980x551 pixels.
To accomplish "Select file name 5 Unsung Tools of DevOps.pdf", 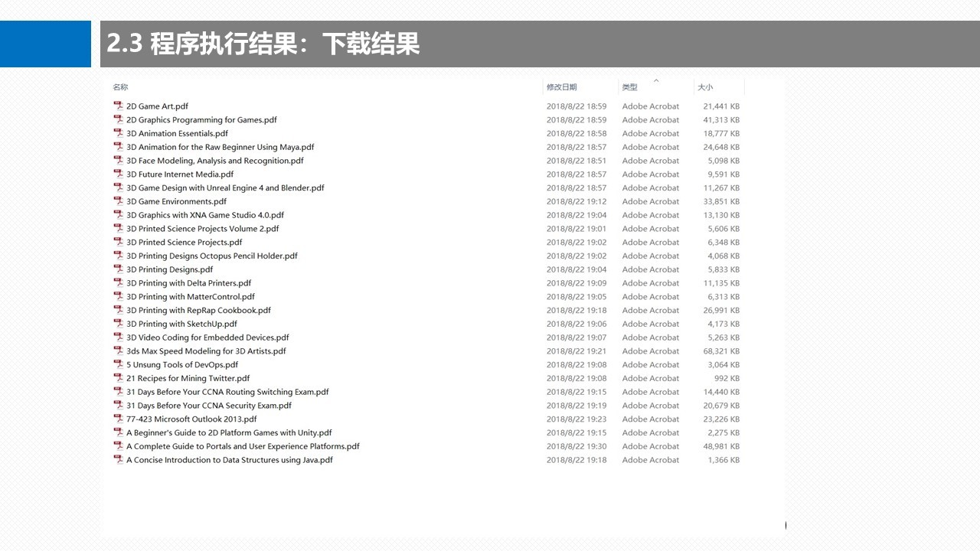I will pyautogui.click(x=182, y=364).
